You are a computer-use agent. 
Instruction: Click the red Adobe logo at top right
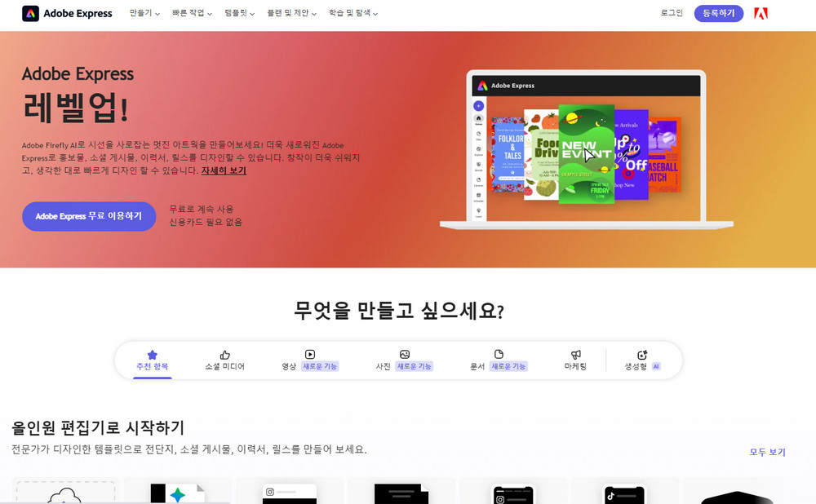coord(761,14)
